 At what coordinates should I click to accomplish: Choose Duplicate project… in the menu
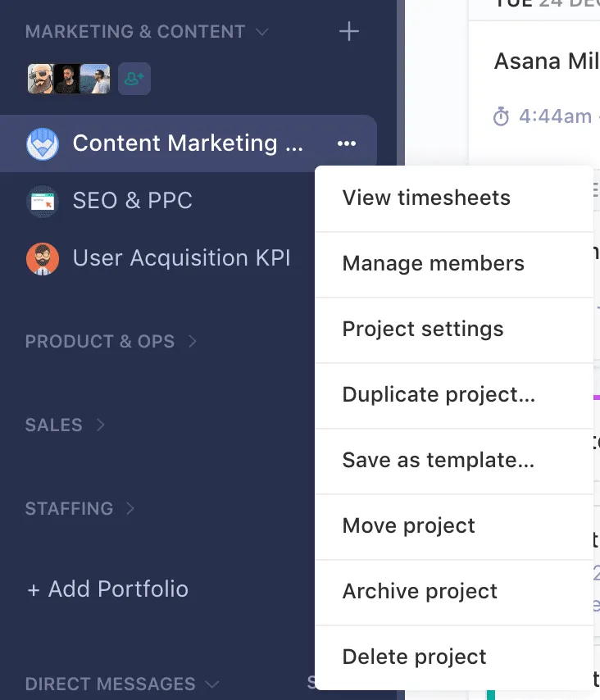(x=439, y=395)
